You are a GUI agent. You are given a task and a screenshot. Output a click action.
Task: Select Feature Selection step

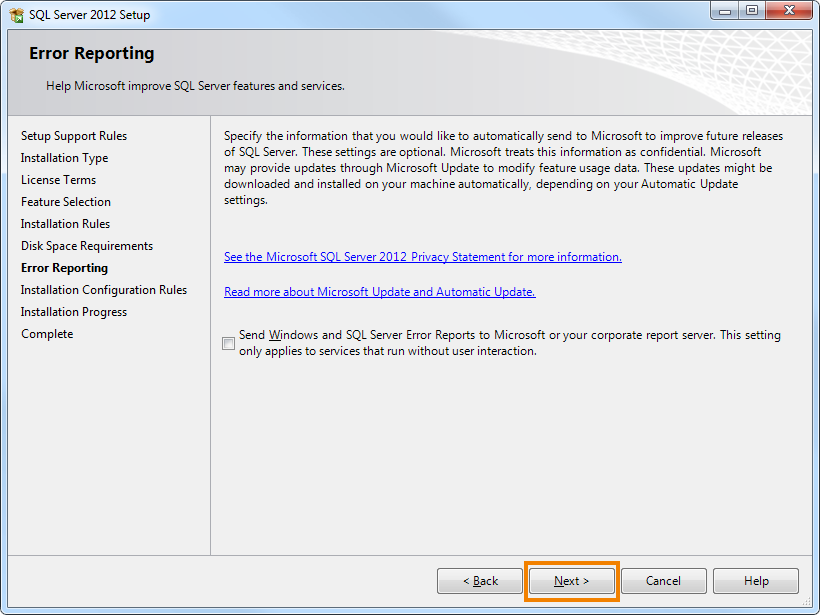pyautogui.click(x=66, y=202)
